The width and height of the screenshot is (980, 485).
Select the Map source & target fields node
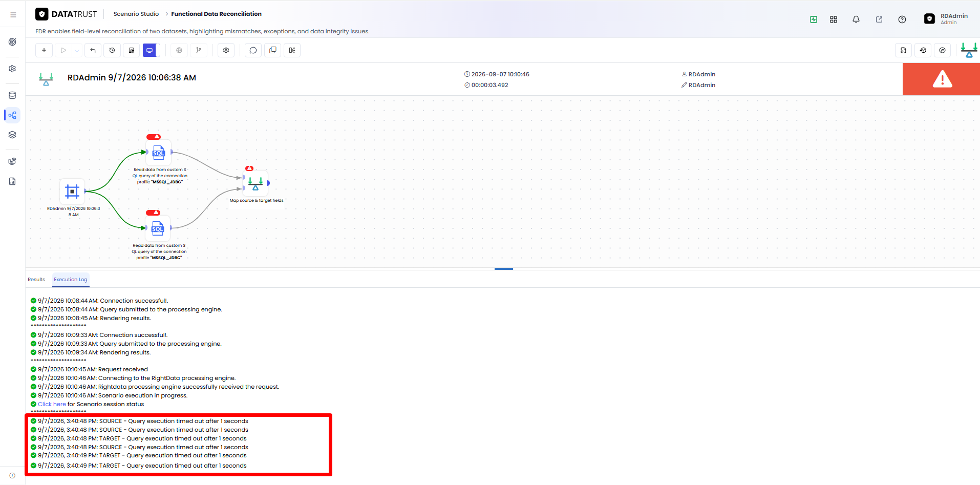pos(255,183)
